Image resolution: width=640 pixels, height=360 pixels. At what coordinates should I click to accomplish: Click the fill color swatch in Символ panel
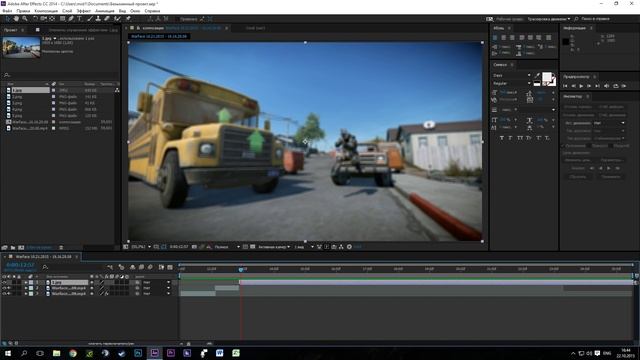click(x=547, y=78)
